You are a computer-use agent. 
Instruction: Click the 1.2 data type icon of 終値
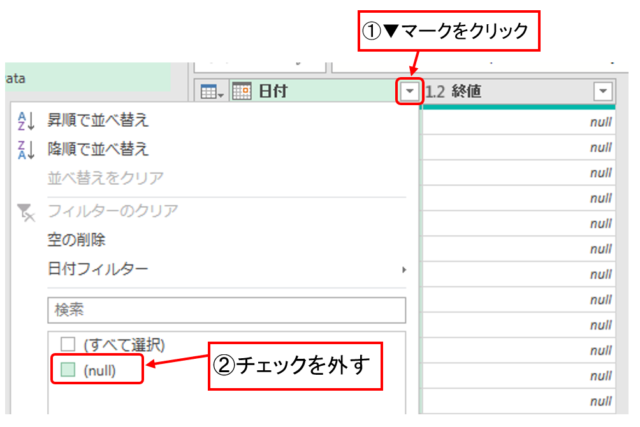click(x=435, y=91)
